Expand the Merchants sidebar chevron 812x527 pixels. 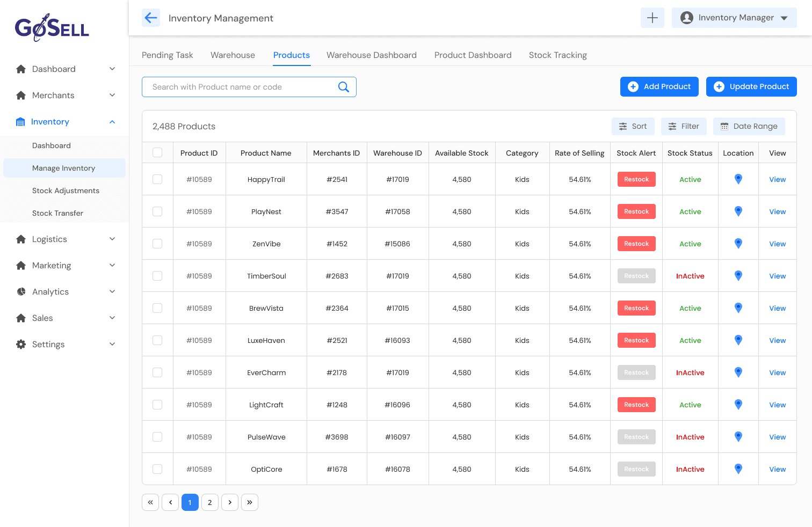pyautogui.click(x=112, y=95)
